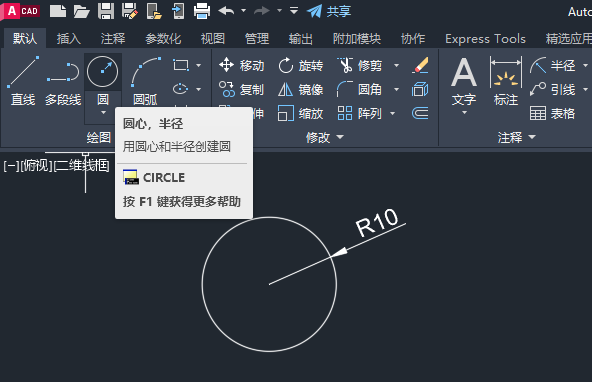This screenshot has width=592, height=382.
Task: Switch to the 协作 ribbon tab
Action: [x=413, y=39]
